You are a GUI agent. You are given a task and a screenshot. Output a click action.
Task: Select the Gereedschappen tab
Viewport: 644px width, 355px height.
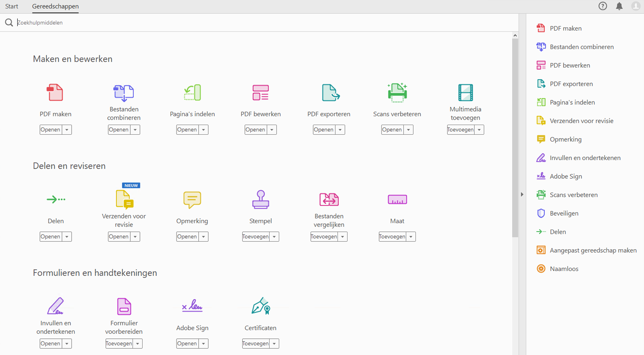(55, 6)
